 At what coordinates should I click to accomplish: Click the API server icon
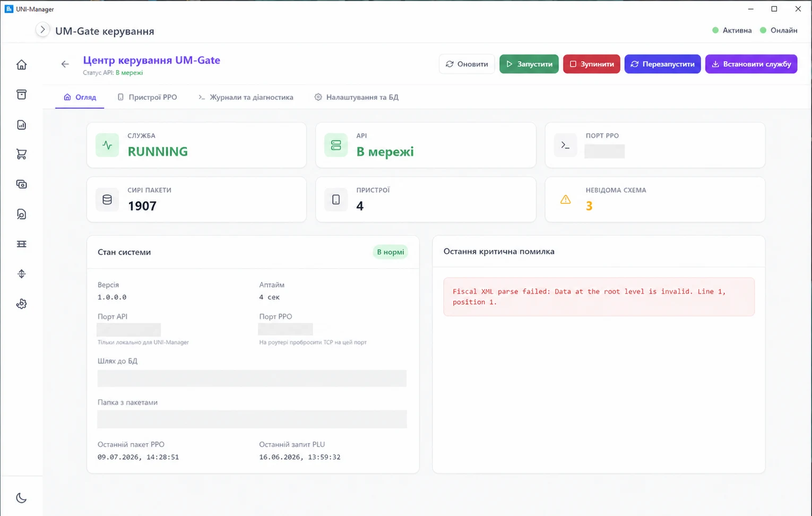tap(336, 145)
